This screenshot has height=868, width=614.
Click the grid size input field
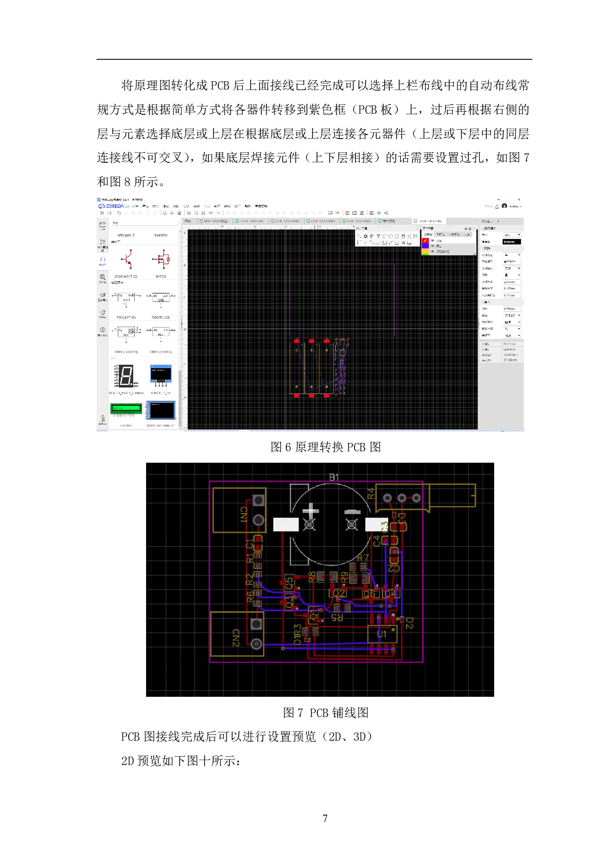(512, 282)
